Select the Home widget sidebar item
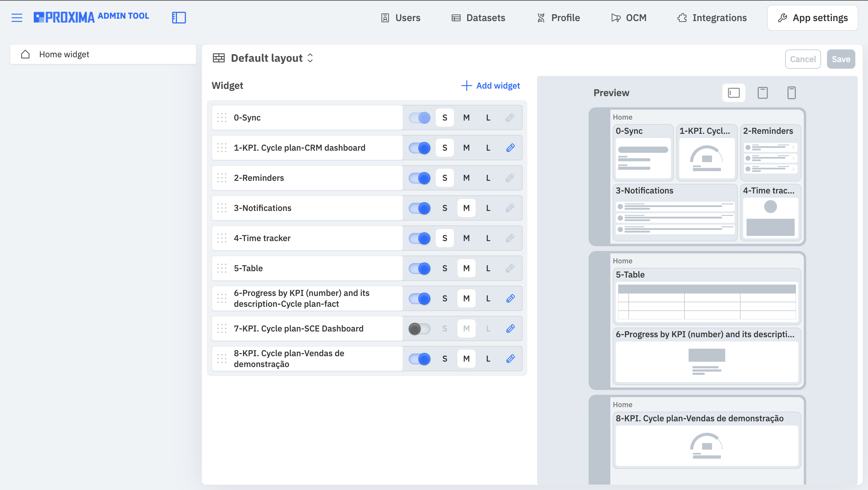 103,54
